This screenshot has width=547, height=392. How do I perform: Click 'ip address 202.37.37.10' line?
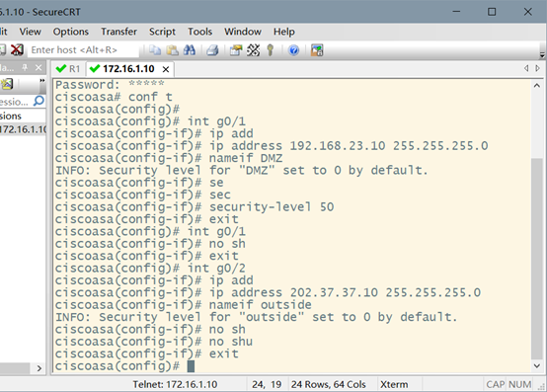pos(268,292)
